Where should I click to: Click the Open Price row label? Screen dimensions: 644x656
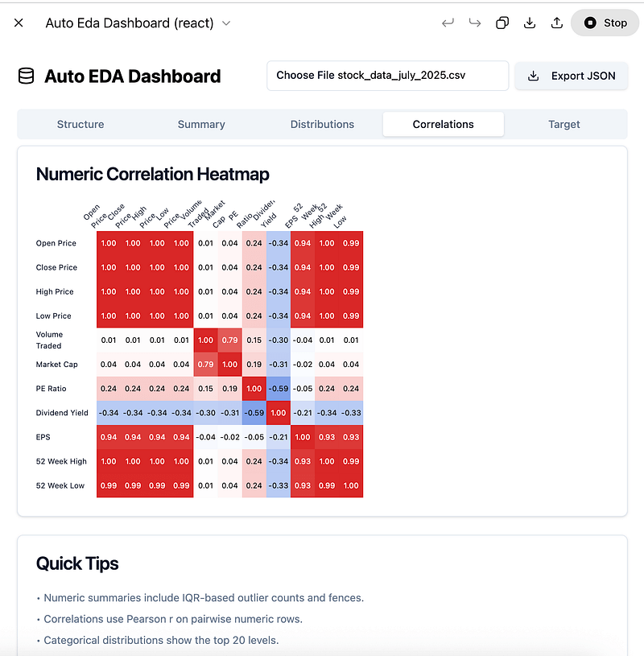coord(56,243)
